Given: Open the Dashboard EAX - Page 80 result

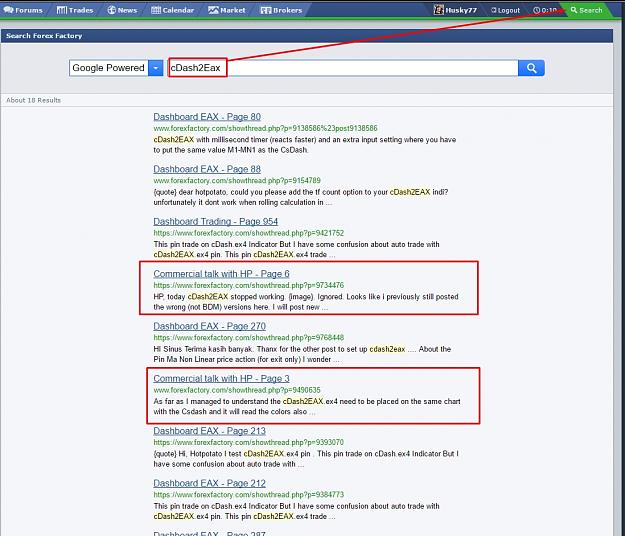Looking at the screenshot, I should pyautogui.click(x=207, y=117).
